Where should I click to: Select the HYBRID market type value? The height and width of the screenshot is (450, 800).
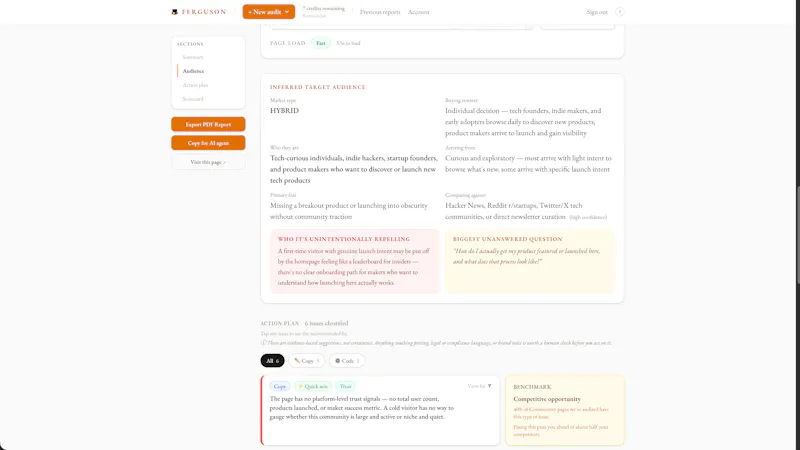285,110
